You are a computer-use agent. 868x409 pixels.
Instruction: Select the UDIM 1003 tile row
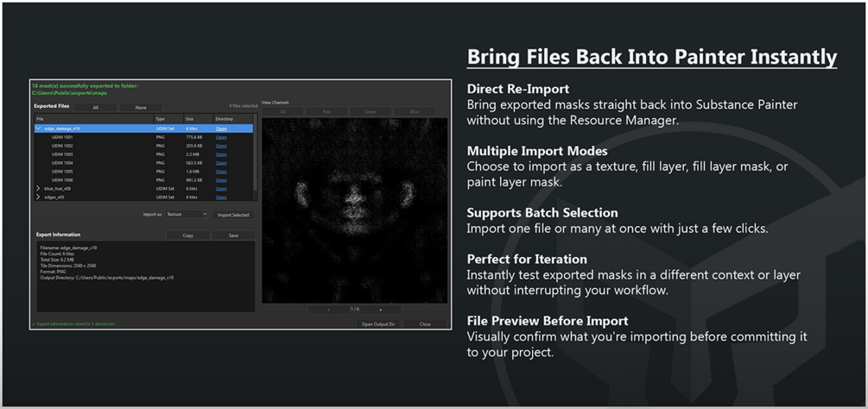tap(143, 154)
